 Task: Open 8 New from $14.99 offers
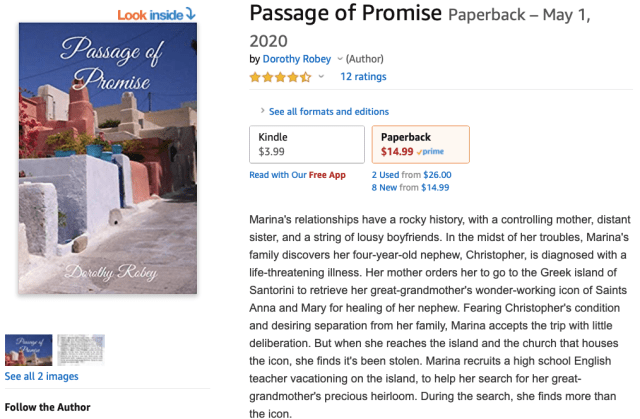tap(410, 187)
